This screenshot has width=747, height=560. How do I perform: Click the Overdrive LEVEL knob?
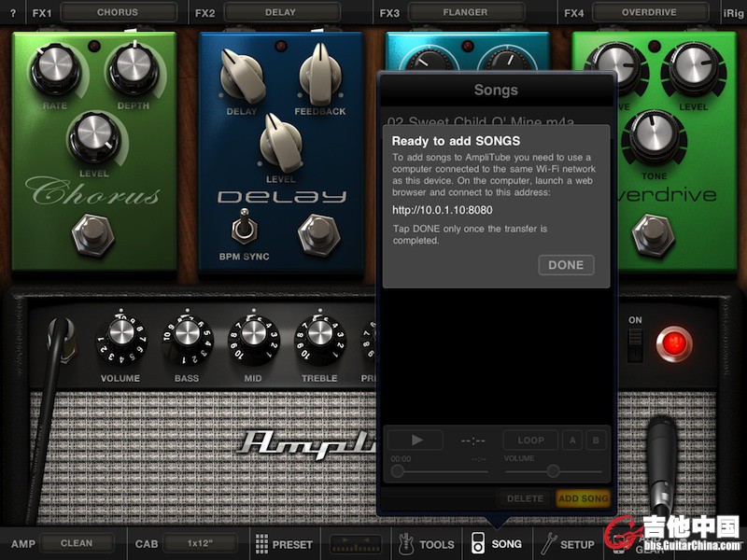[x=693, y=71]
